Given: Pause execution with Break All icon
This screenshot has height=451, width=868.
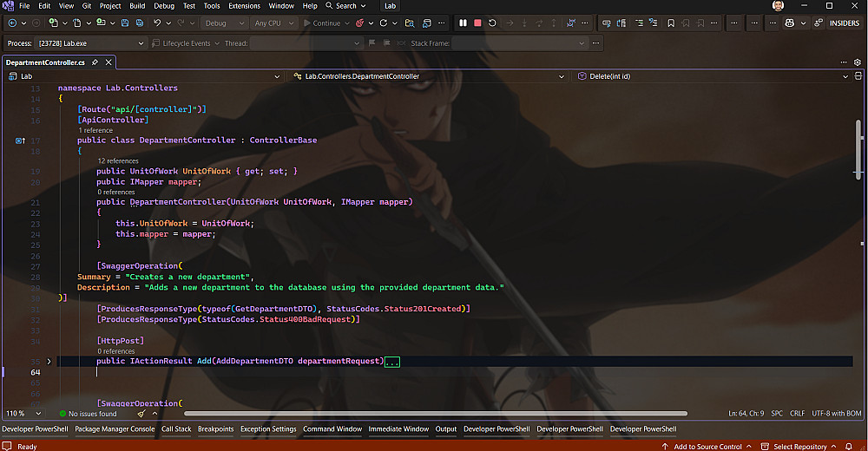Looking at the screenshot, I should click(x=463, y=23).
